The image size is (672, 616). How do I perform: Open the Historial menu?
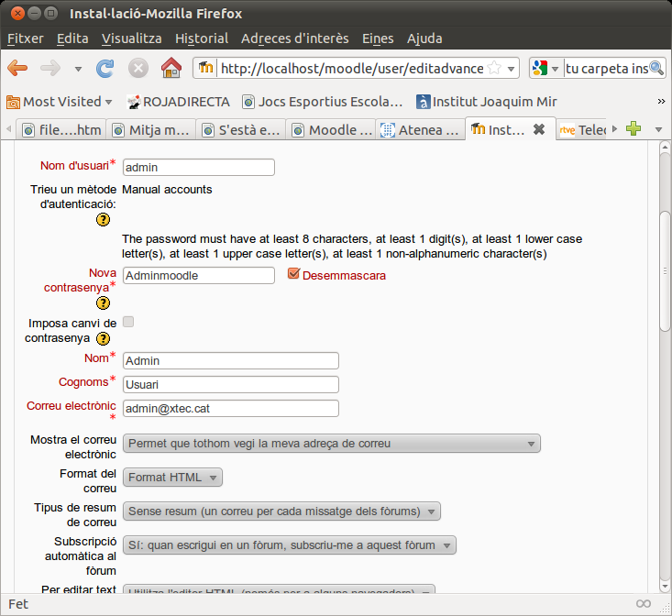(202, 38)
